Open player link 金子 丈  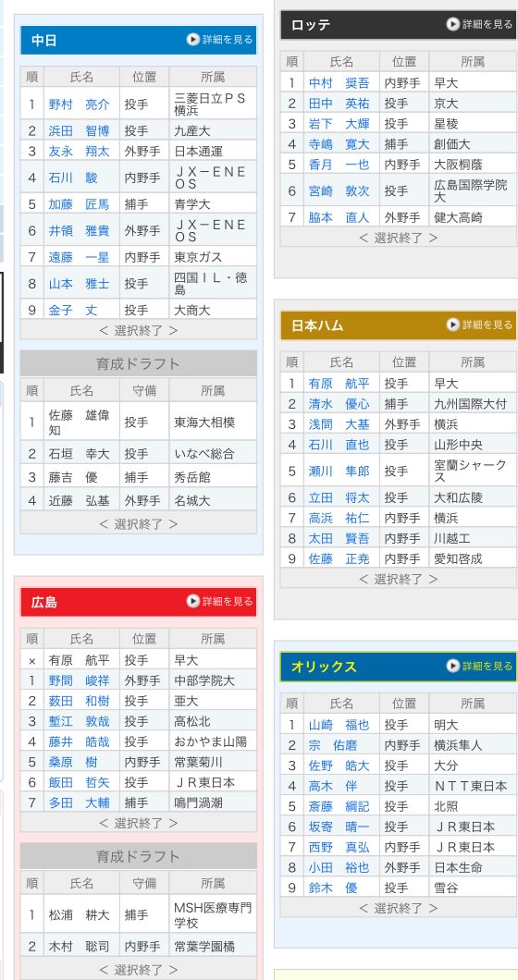(73, 310)
